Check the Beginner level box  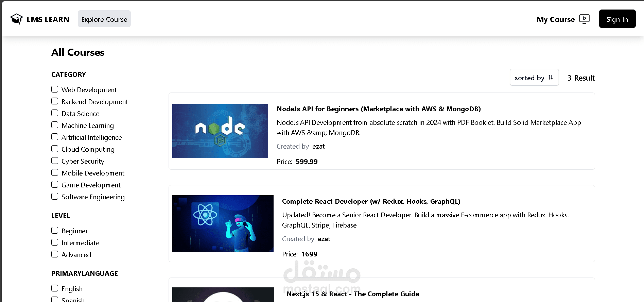pos(55,230)
